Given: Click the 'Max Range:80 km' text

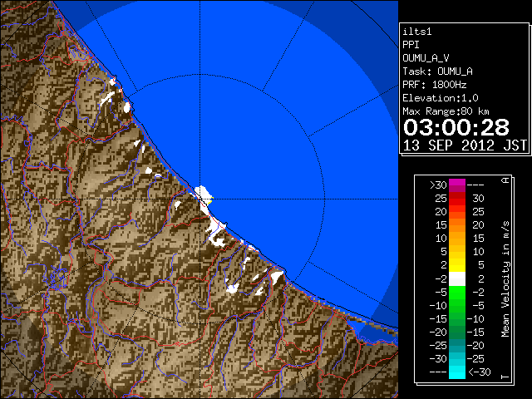Looking at the screenshot, I should 446,111.
